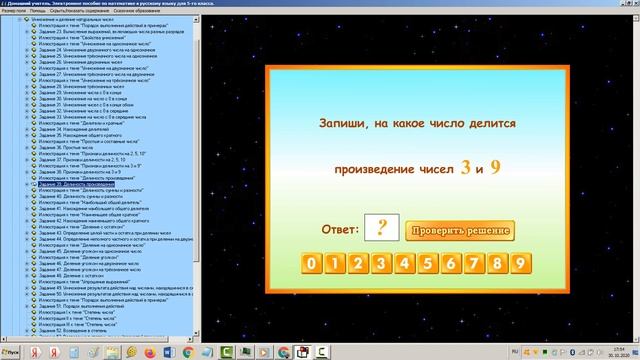Expand Задание 51 tree node
The height and width of the screenshot is (360, 640).
(27, 306)
